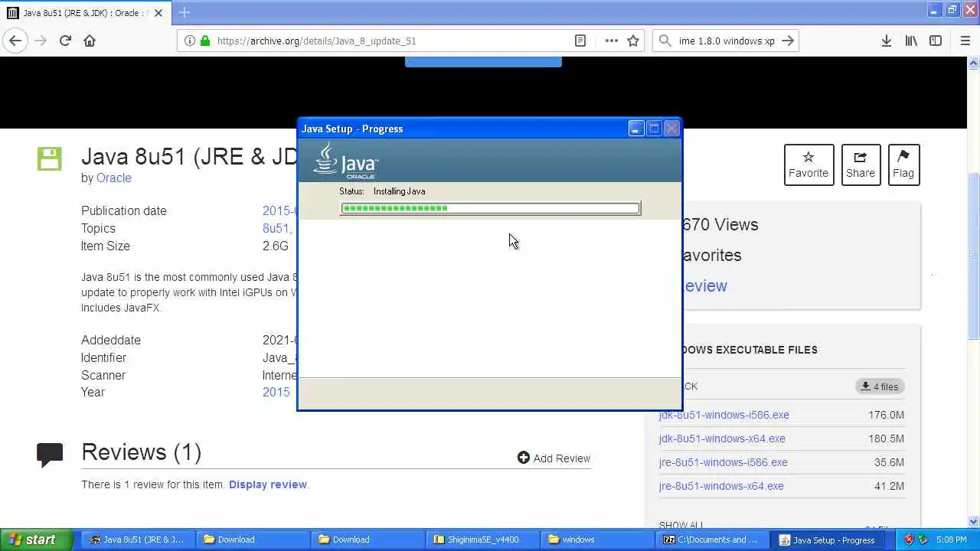Share this archive item
980x551 pixels.
pyautogui.click(x=861, y=165)
